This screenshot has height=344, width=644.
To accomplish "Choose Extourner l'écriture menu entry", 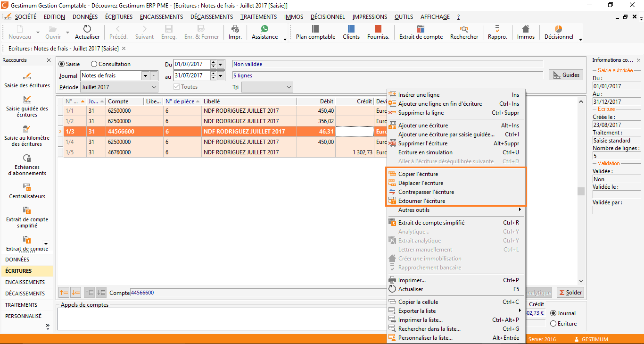I will [x=455, y=201].
